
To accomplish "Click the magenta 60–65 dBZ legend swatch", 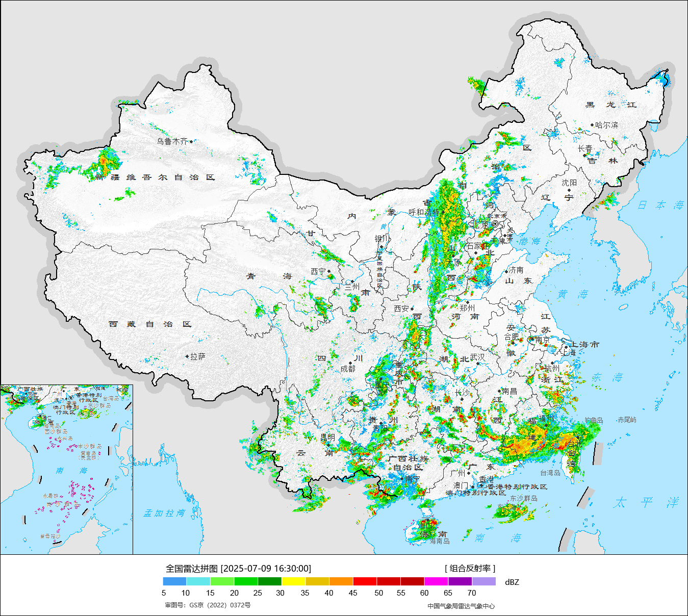I will (x=436, y=581).
